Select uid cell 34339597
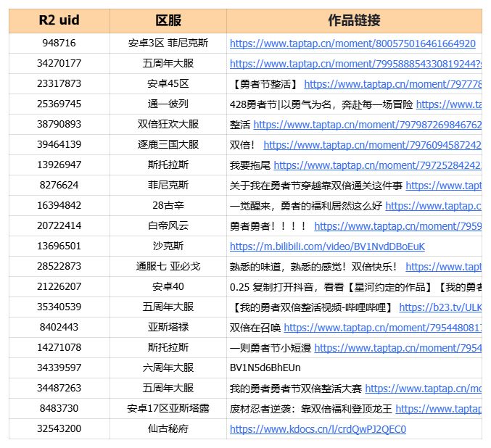 [59, 368]
